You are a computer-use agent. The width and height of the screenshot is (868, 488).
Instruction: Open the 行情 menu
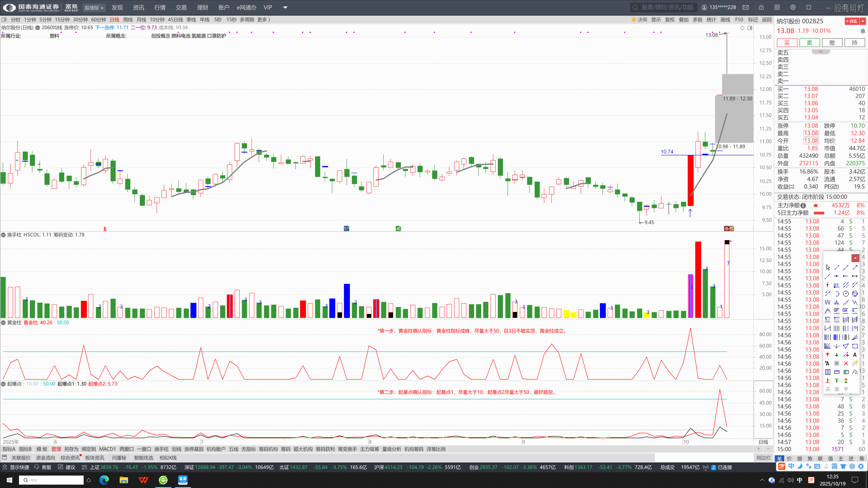(x=160, y=7)
